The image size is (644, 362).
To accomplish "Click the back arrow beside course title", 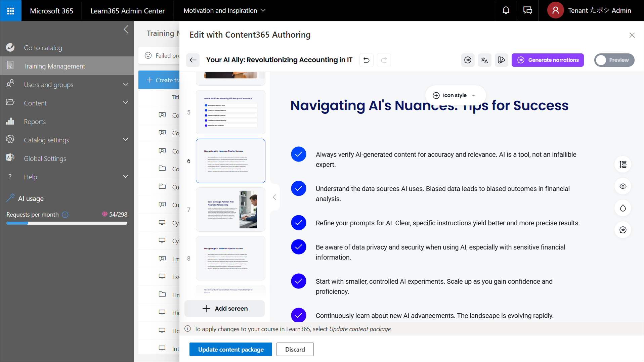I will [193, 60].
